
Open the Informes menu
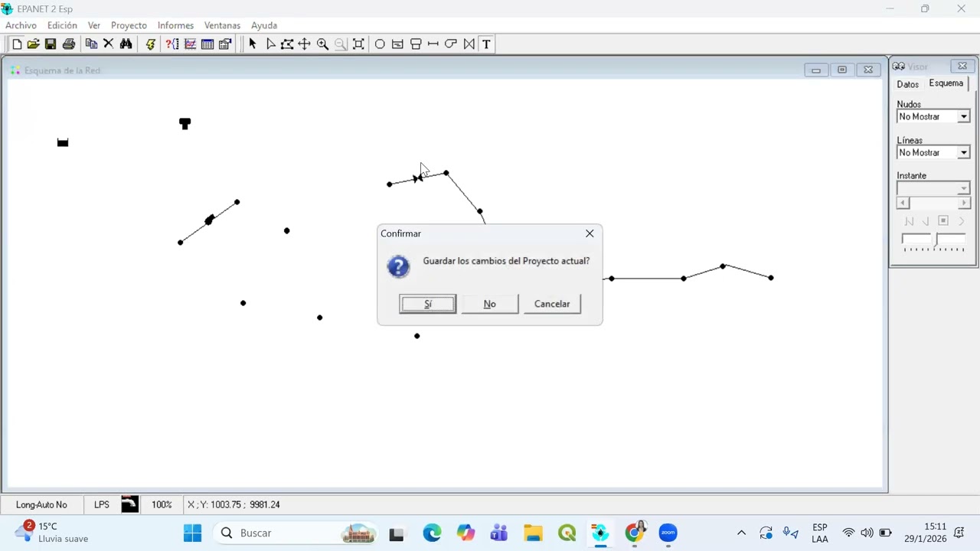[175, 25]
